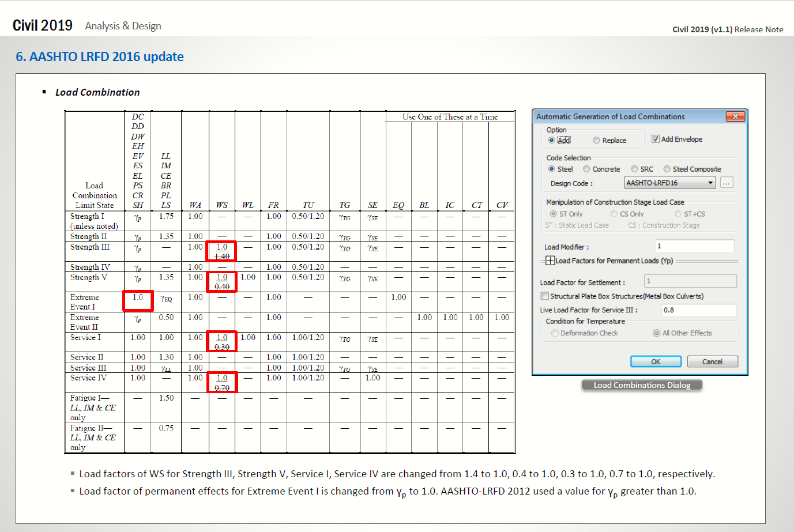The height and width of the screenshot is (532, 794).
Task: Click the 'Load Combination Limit State' header
Action: click(x=95, y=195)
